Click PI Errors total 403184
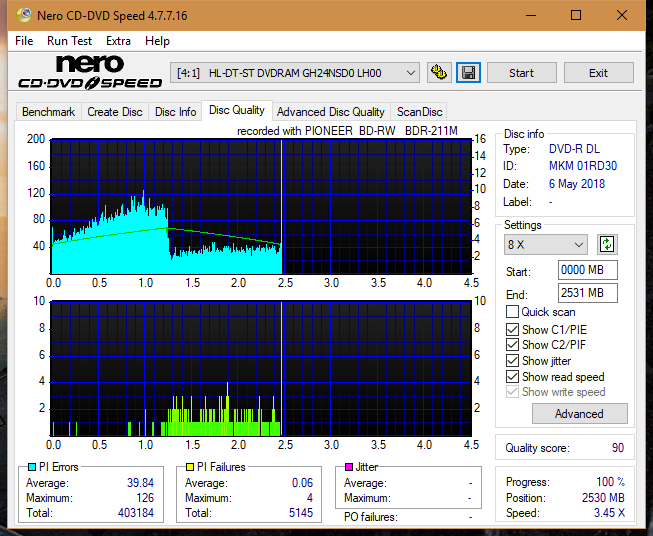 pos(136,513)
